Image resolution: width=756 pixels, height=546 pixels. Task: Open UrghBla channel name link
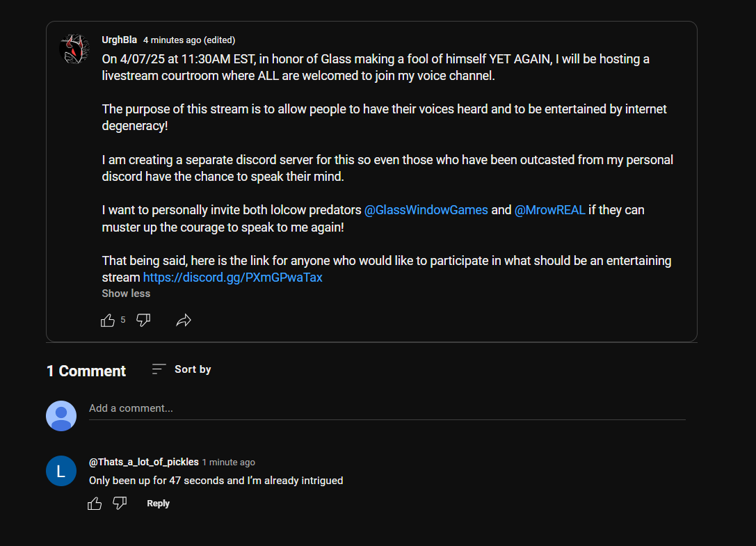pyautogui.click(x=119, y=40)
